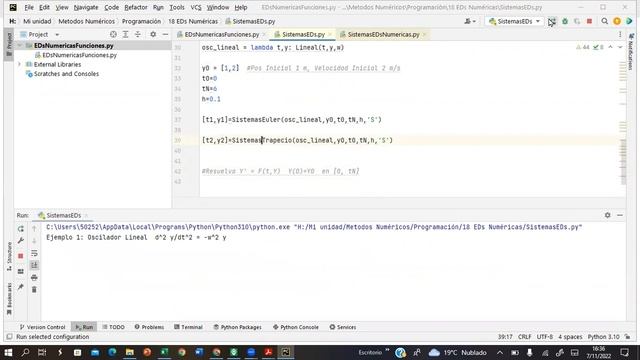The width and height of the screenshot is (640, 360).
Task: Open SistemasEDs run configuration dropdown
Action: [514, 21]
